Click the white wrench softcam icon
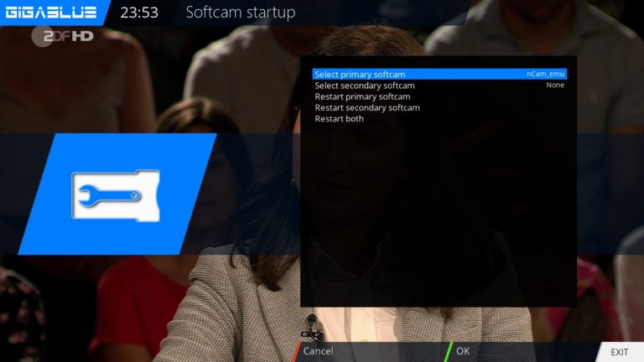644x362 pixels. click(x=115, y=196)
